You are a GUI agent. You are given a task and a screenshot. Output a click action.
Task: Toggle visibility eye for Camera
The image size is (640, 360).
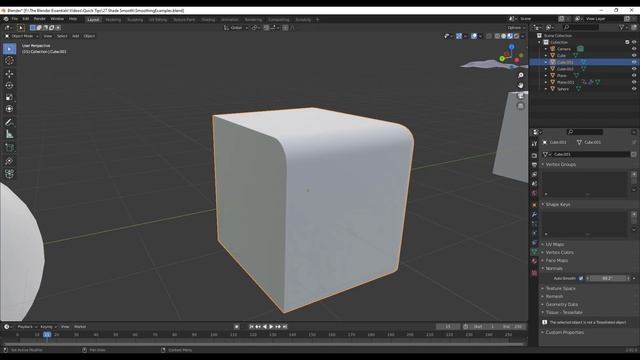click(634, 49)
